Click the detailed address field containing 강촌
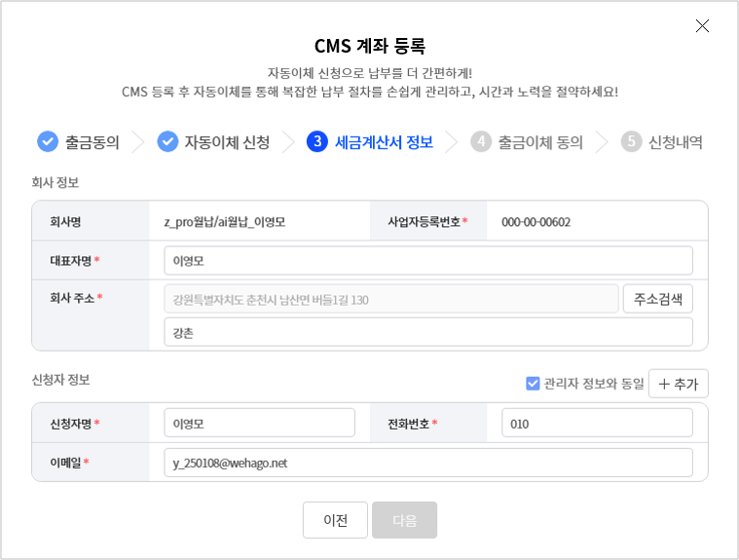 [x=427, y=332]
